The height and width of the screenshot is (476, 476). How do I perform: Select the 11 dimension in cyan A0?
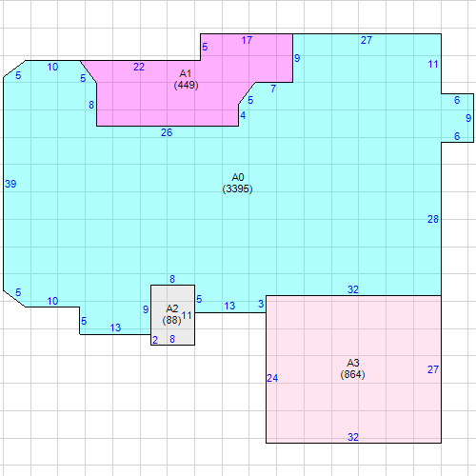(x=433, y=64)
